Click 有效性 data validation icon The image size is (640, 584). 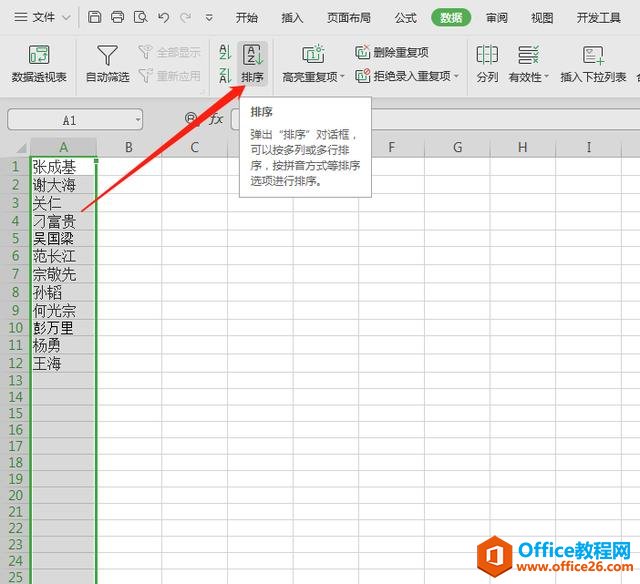[x=529, y=55]
